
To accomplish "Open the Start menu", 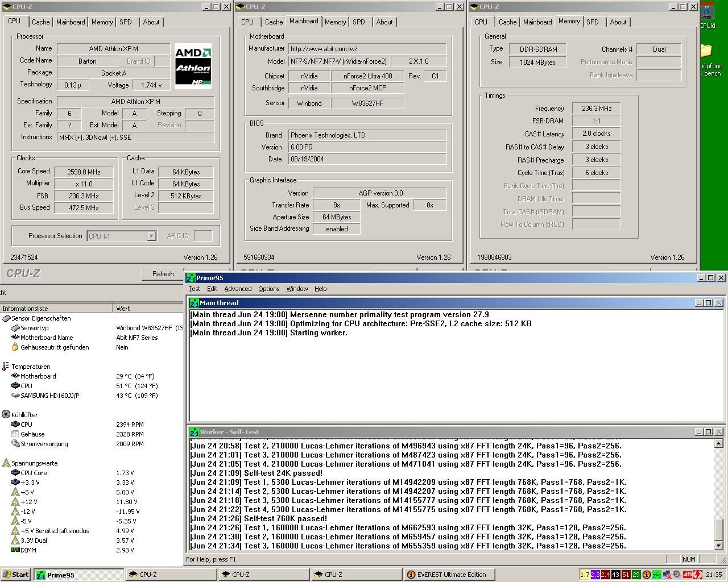I will (x=16, y=575).
